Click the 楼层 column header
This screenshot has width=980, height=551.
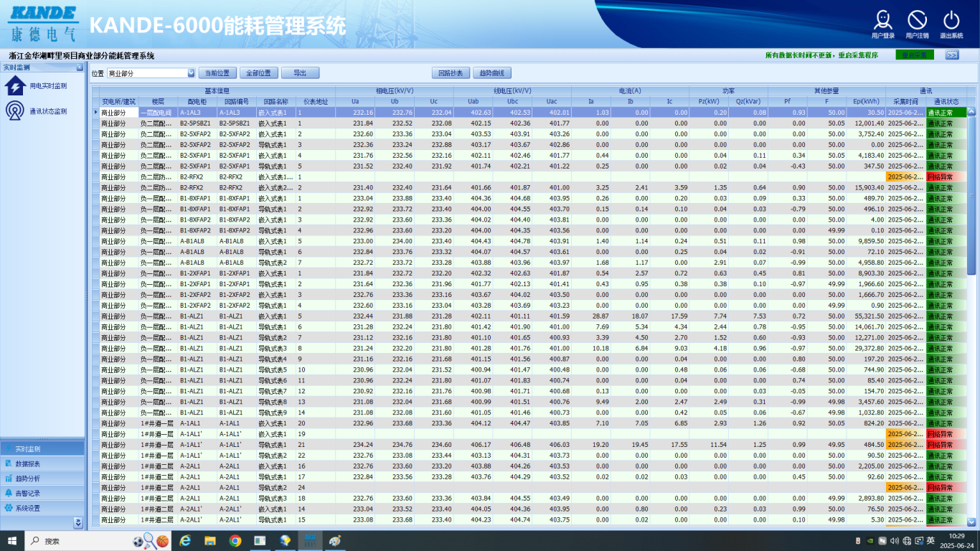158,102
